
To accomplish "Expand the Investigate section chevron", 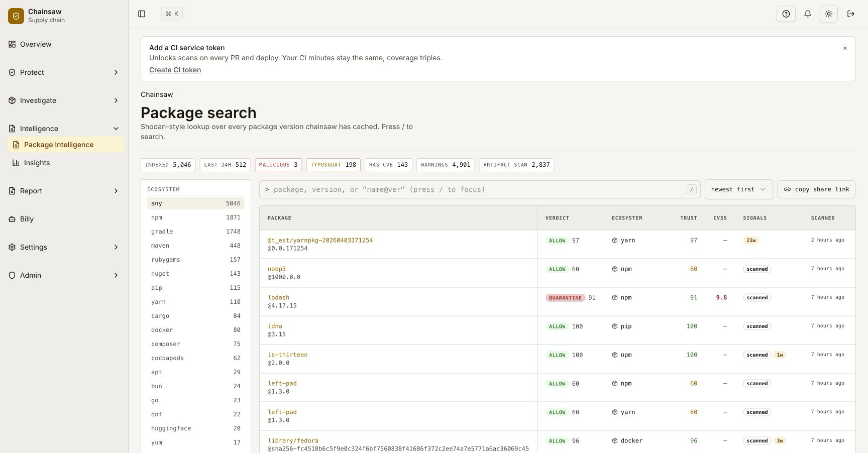I will (116, 100).
